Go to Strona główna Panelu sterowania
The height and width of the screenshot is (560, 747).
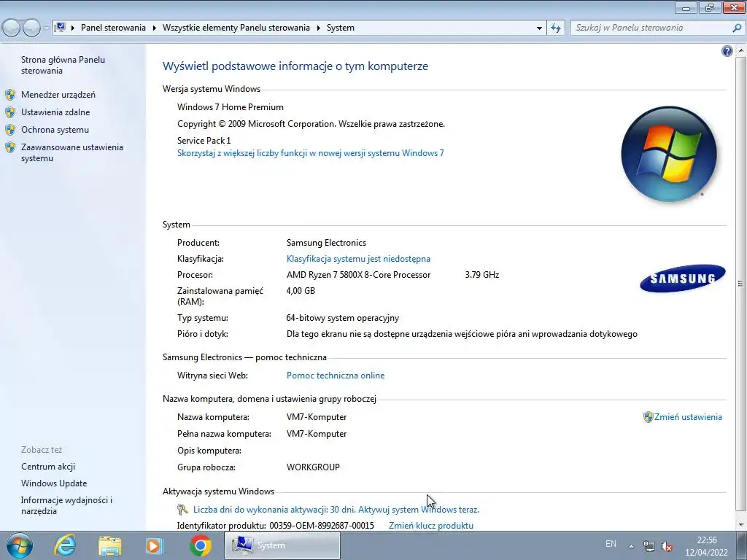[x=63, y=65]
